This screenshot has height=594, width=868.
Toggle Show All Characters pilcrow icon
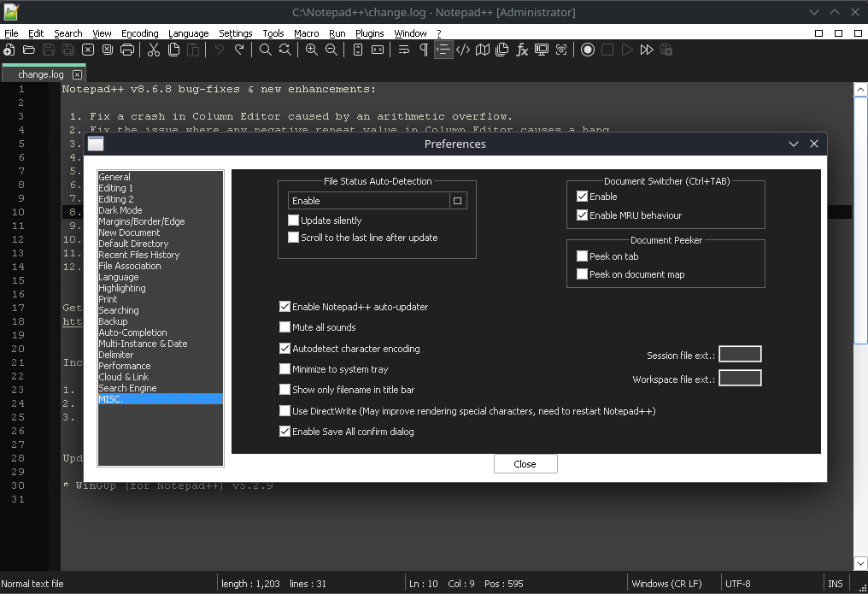tap(424, 50)
